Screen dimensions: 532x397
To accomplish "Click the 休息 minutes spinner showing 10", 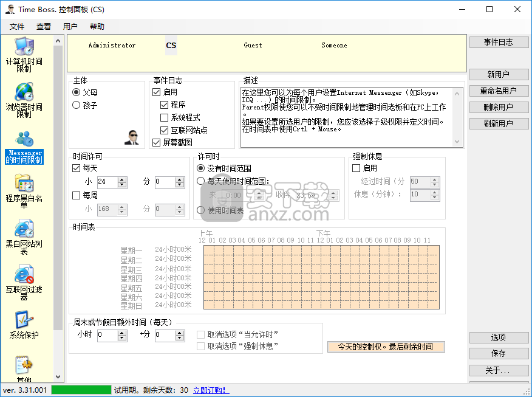I will pyautogui.click(x=435, y=195).
